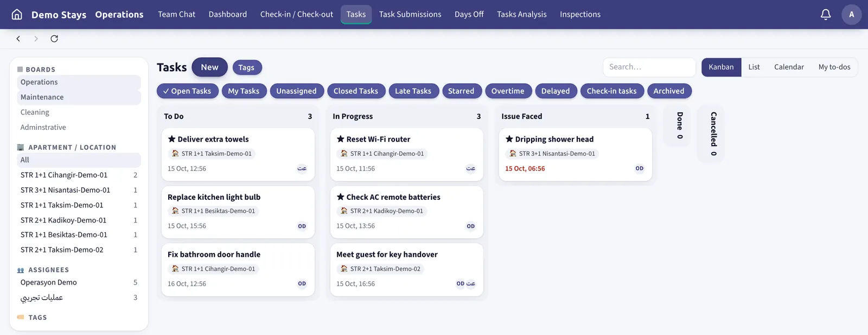Enable the Closed Tasks filter
The width and height of the screenshot is (868, 335).
(x=356, y=91)
